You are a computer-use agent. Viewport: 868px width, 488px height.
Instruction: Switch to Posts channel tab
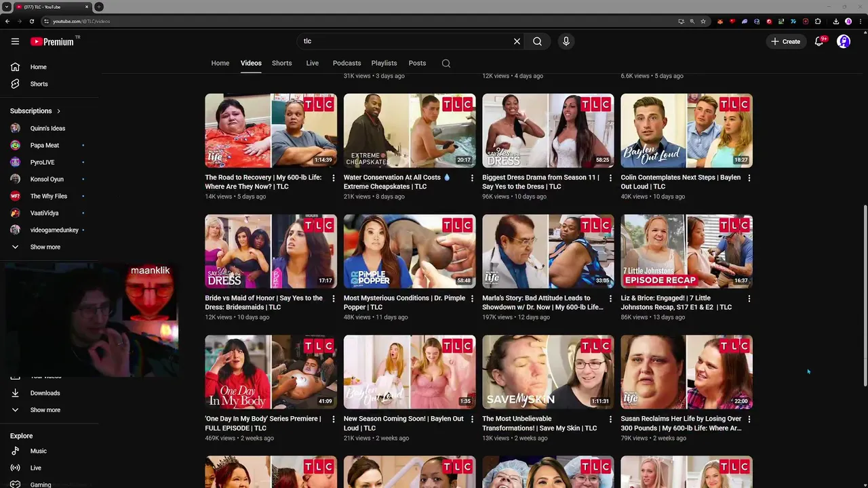[417, 63]
